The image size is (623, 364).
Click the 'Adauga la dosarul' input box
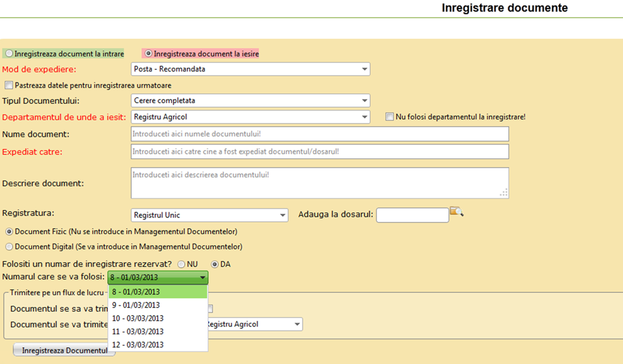pyautogui.click(x=412, y=216)
